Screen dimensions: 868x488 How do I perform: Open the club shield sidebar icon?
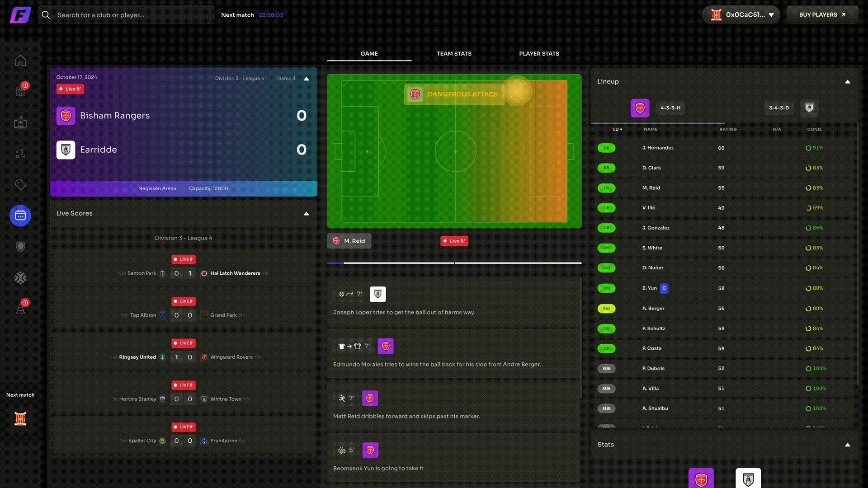coord(20,247)
